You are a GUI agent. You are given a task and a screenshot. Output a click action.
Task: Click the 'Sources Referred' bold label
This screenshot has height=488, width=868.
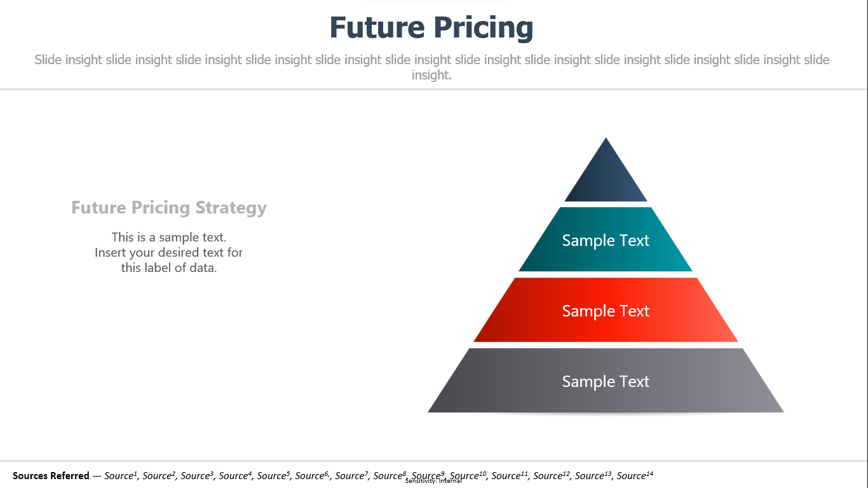[x=51, y=476]
